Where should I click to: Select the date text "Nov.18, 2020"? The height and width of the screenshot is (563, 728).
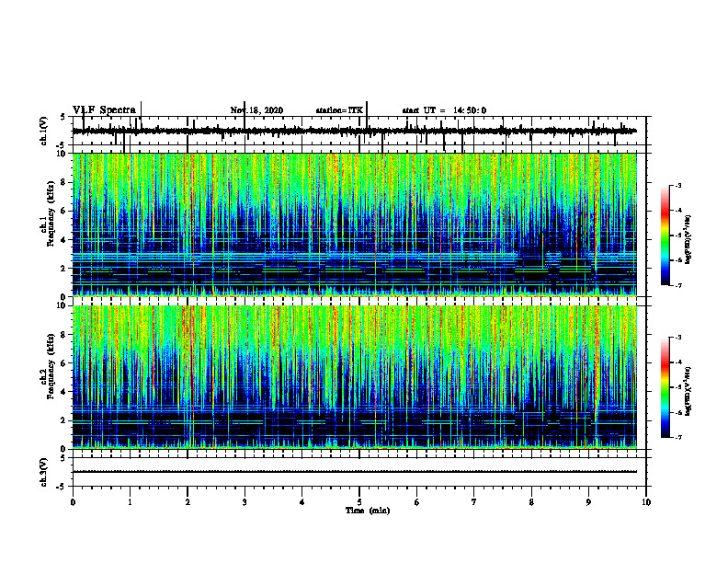[x=256, y=110]
